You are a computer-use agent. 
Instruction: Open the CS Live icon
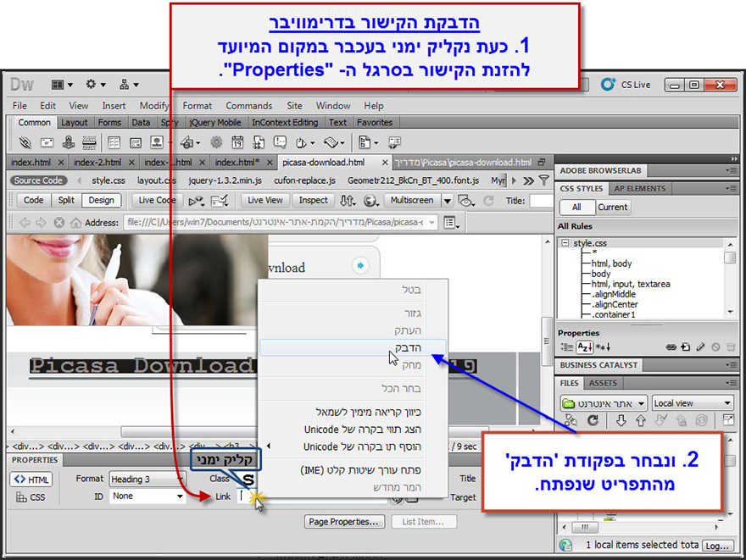(x=608, y=85)
